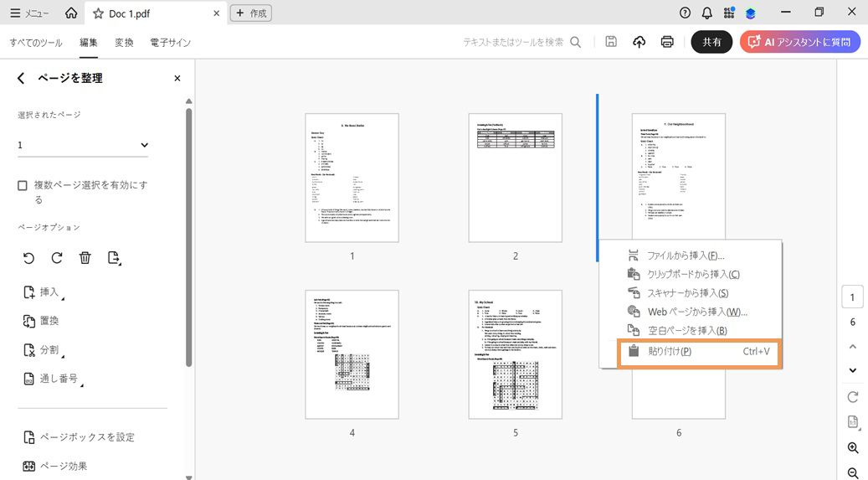This screenshot has height=480, width=868.
Task: Save the file with floppy icon
Action: [610, 42]
